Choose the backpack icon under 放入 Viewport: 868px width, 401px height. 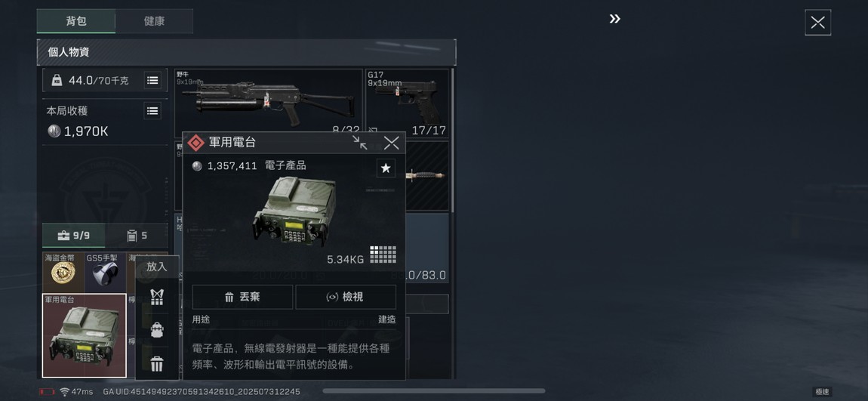157,330
